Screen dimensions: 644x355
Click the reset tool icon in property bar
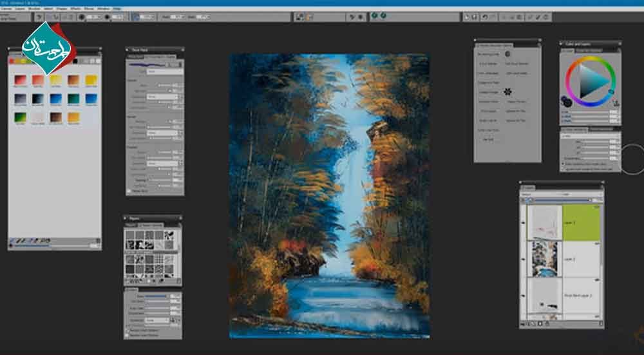39,17
